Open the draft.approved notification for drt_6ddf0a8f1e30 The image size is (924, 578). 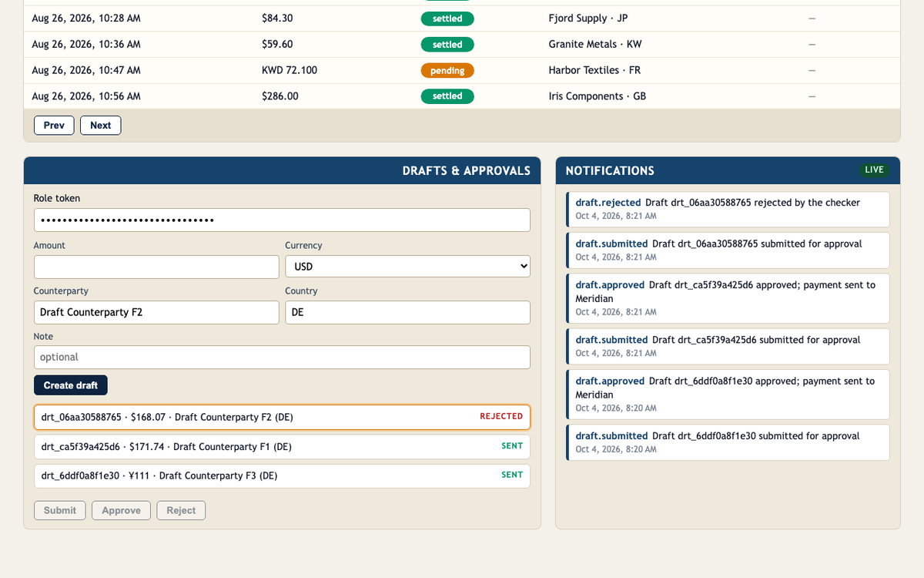[728, 394]
